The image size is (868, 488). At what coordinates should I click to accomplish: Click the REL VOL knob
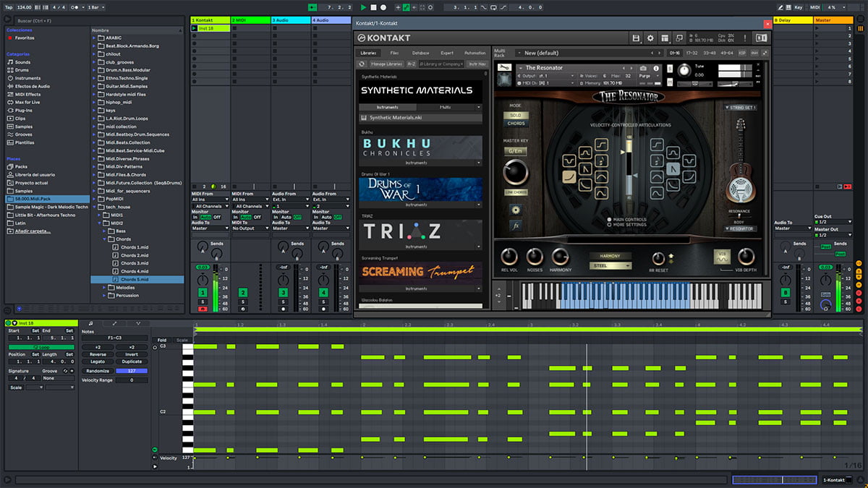509,256
